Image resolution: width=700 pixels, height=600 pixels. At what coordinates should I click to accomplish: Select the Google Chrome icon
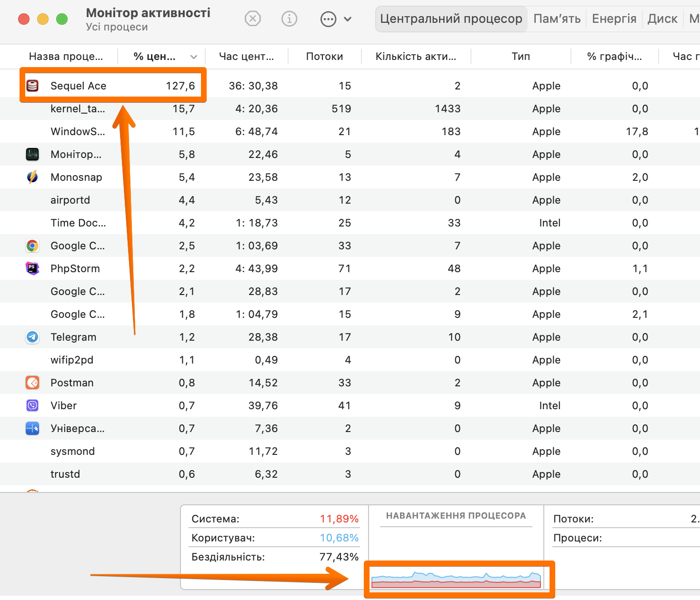32,246
